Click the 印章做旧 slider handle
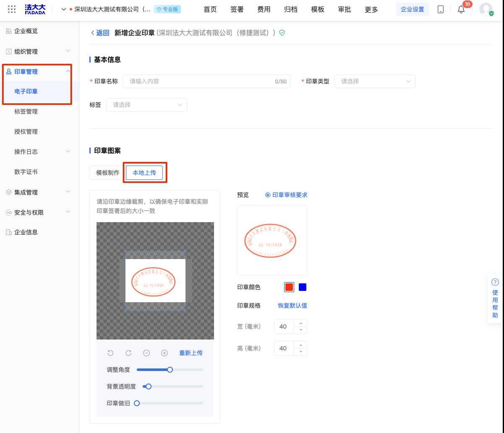Viewport: 504px width, 433px height. coord(137,403)
